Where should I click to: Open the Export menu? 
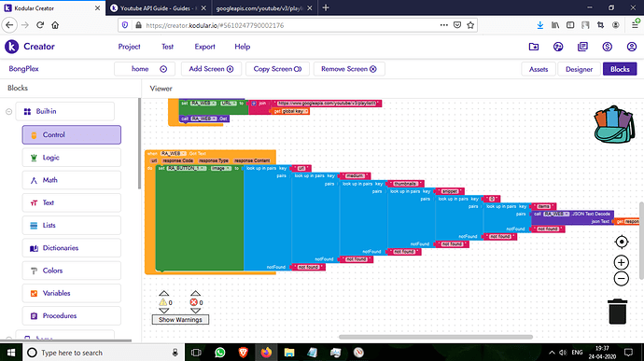click(x=204, y=47)
